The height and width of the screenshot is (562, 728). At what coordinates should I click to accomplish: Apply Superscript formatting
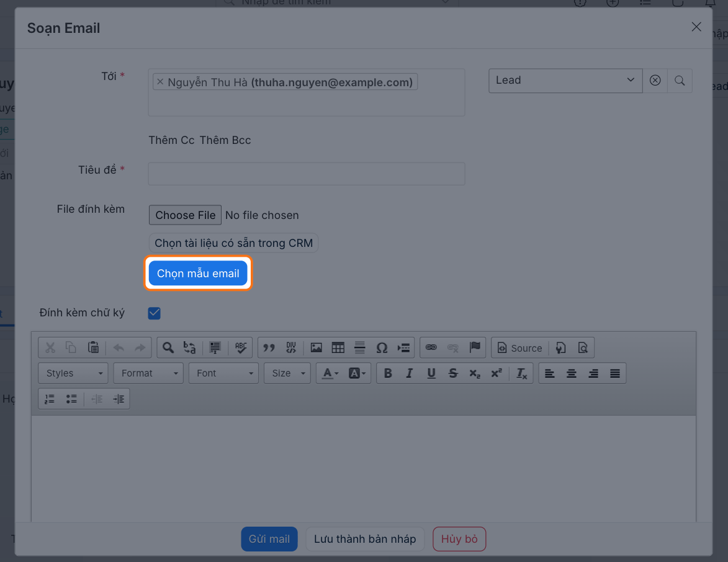497,373
